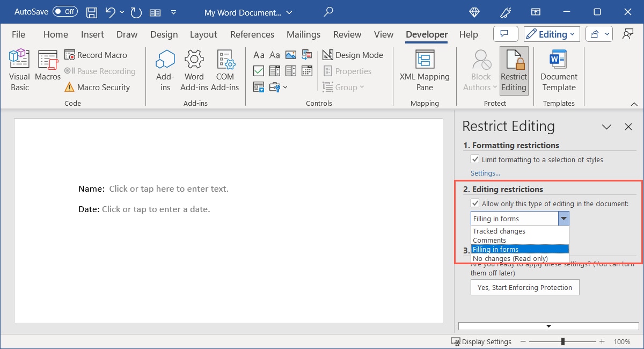Select the Rich Text content control
644x349 pixels.
(x=259, y=55)
